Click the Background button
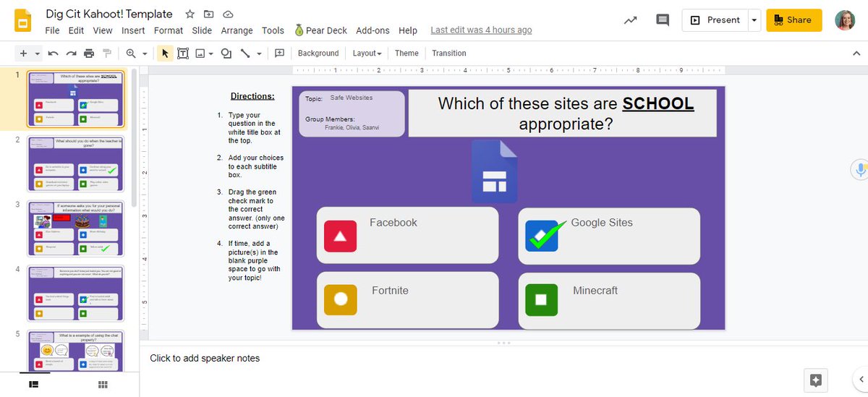The image size is (868, 397). [318, 54]
